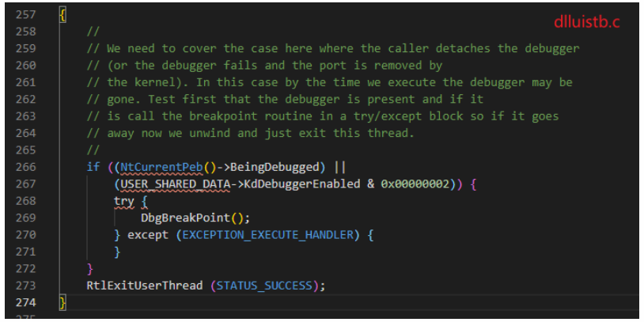Click the RtlExitUserThread function call

pos(145,285)
